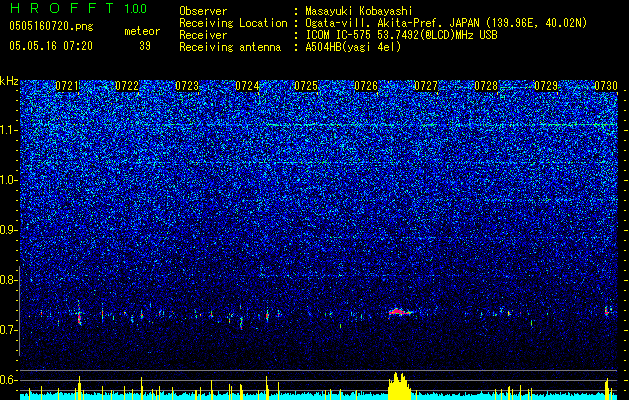Image resolution: width=629 pixels, height=400 pixels.
Task: Select the Ogata-vill. Akita-Pref. JAPAN location text
Action: click(446, 23)
